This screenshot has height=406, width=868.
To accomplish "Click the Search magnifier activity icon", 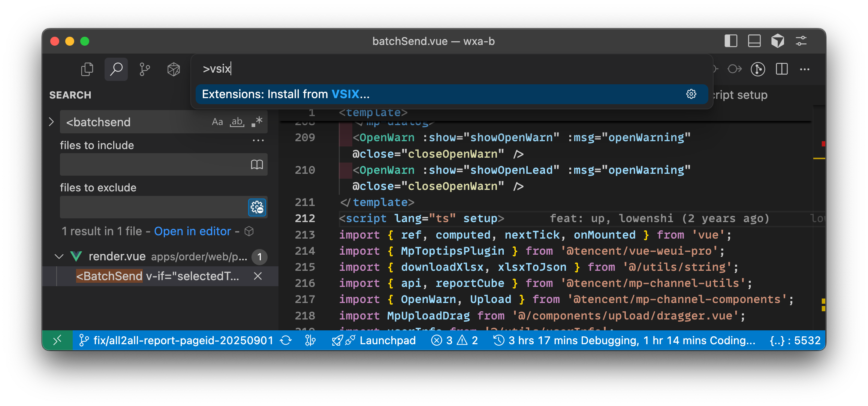I will [116, 69].
